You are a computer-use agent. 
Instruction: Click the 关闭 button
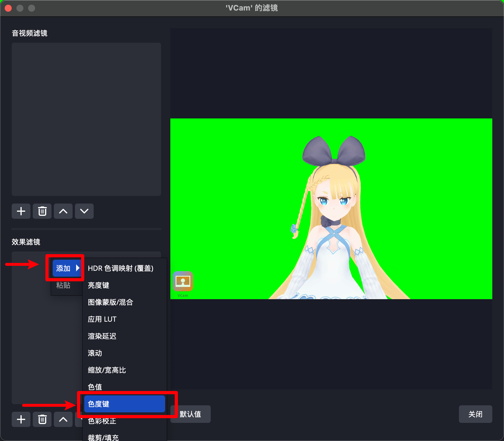tap(475, 414)
